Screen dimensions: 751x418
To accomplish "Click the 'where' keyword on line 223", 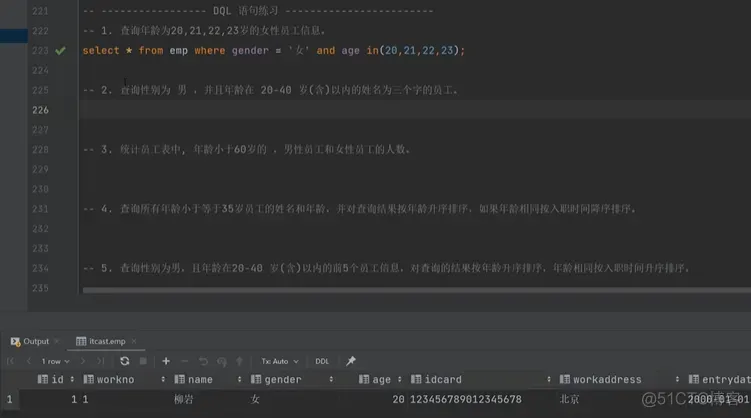I will tap(210, 50).
